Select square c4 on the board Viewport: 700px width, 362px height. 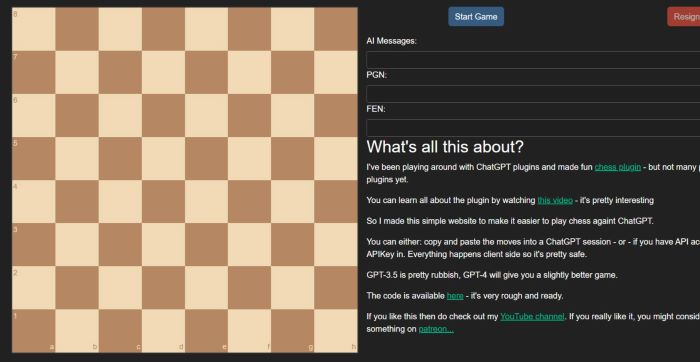pyautogui.click(x=120, y=201)
